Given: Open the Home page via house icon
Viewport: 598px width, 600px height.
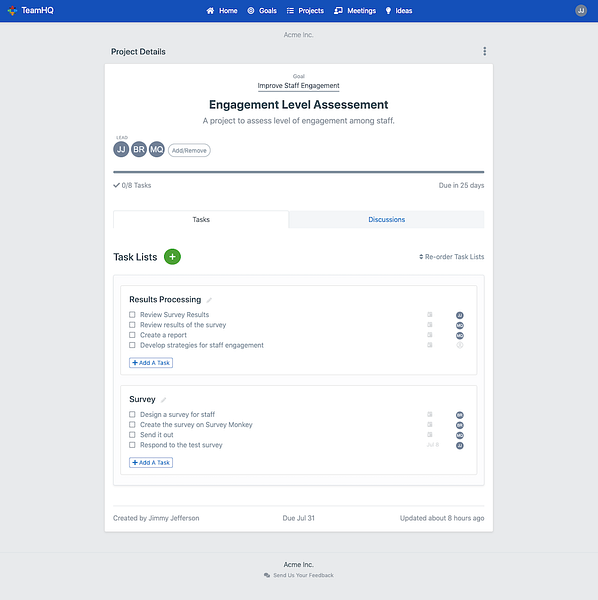Looking at the screenshot, I should (210, 11).
